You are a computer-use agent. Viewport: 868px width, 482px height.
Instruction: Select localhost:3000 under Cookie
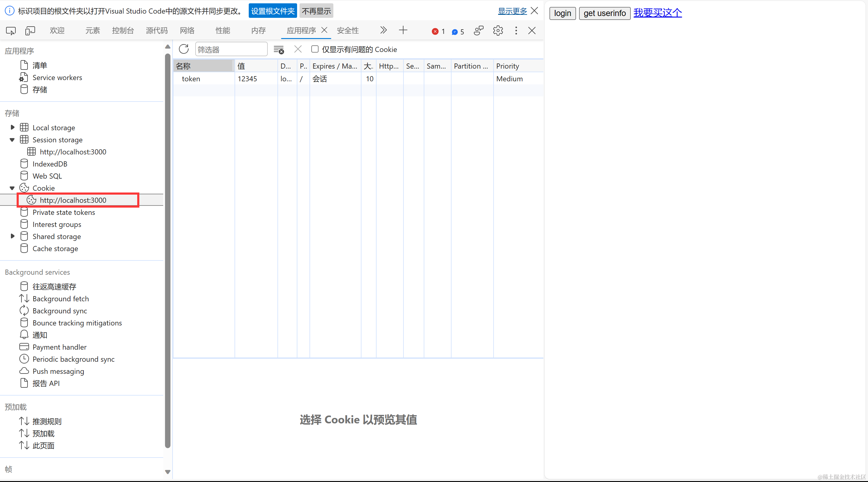pyautogui.click(x=73, y=200)
